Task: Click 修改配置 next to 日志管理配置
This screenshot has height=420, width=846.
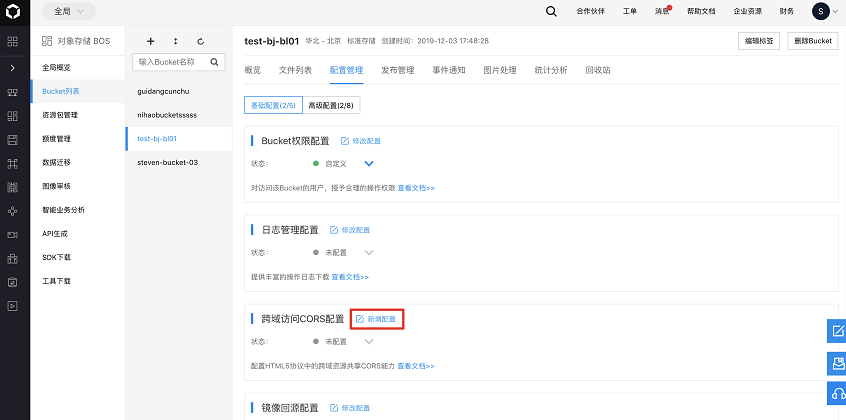Action: (356, 230)
